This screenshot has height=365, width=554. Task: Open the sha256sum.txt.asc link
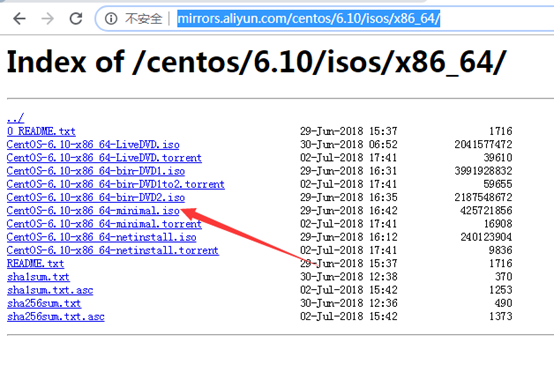pos(55,317)
